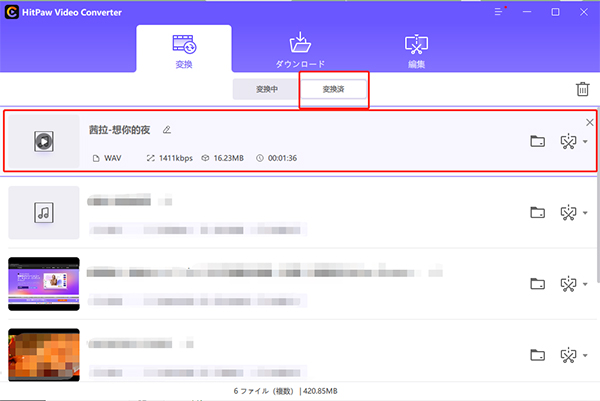Click the vertical scrollbar of the file list
The width and height of the screenshot is (600, 401).
(598, 195)
